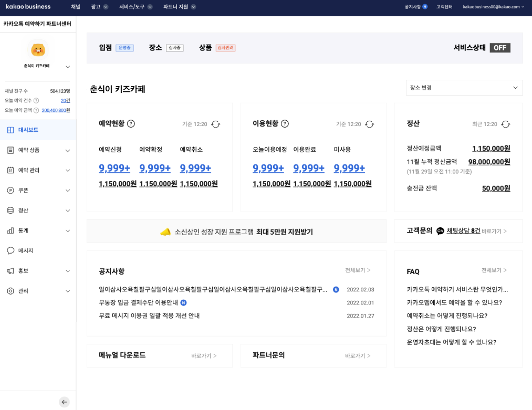This screenshot has height=410, width=532.
Task: Click refresh icon in 예약현황 card
Action: coord(215,124)
